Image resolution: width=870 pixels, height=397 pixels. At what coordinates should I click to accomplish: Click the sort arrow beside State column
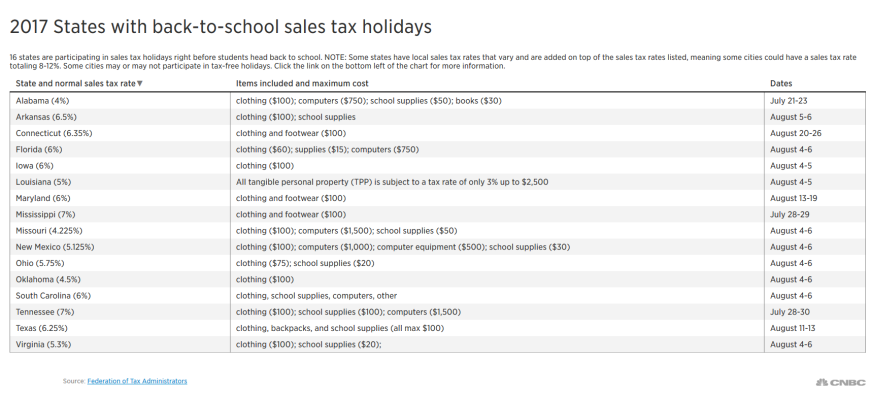point(140,84)
